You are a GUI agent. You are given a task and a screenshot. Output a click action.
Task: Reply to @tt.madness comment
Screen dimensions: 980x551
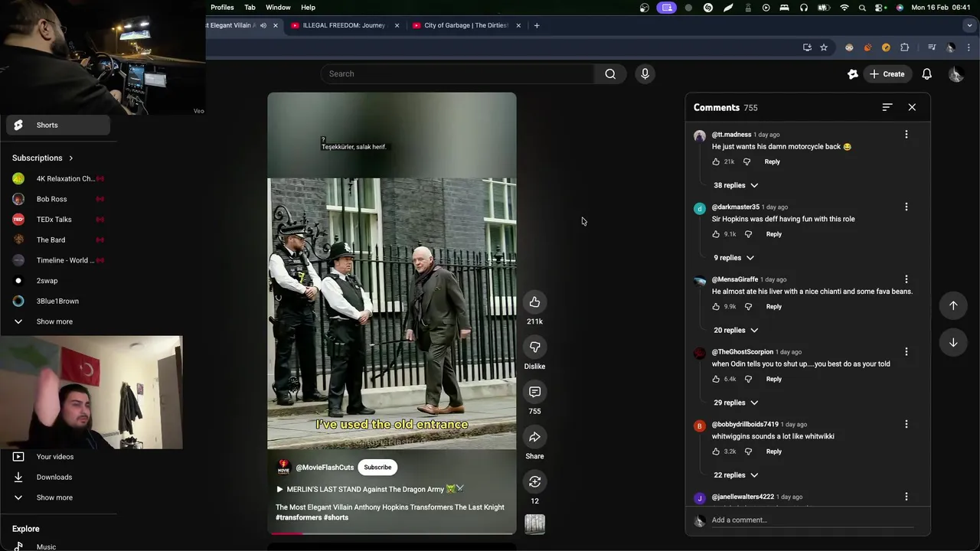[x=772, y=161]
